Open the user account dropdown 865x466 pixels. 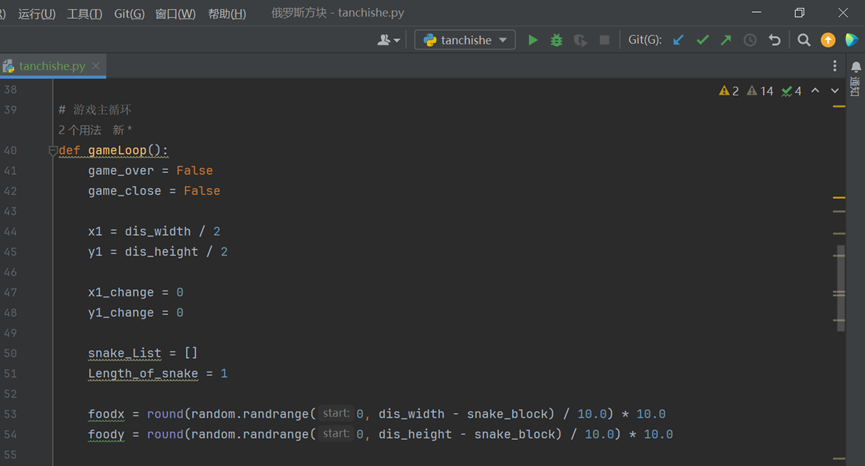point(388,40)
